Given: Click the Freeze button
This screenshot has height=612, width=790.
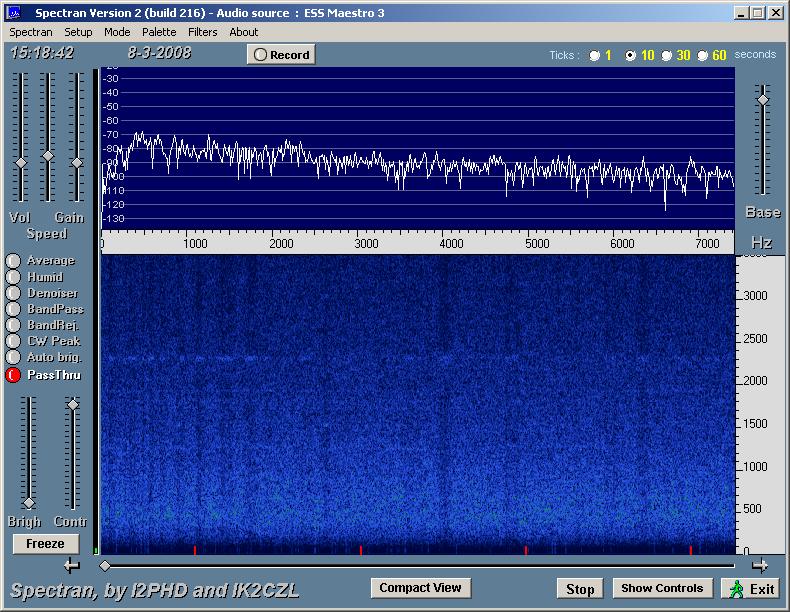Looking at the screenshot, I should tap(45, 544).
